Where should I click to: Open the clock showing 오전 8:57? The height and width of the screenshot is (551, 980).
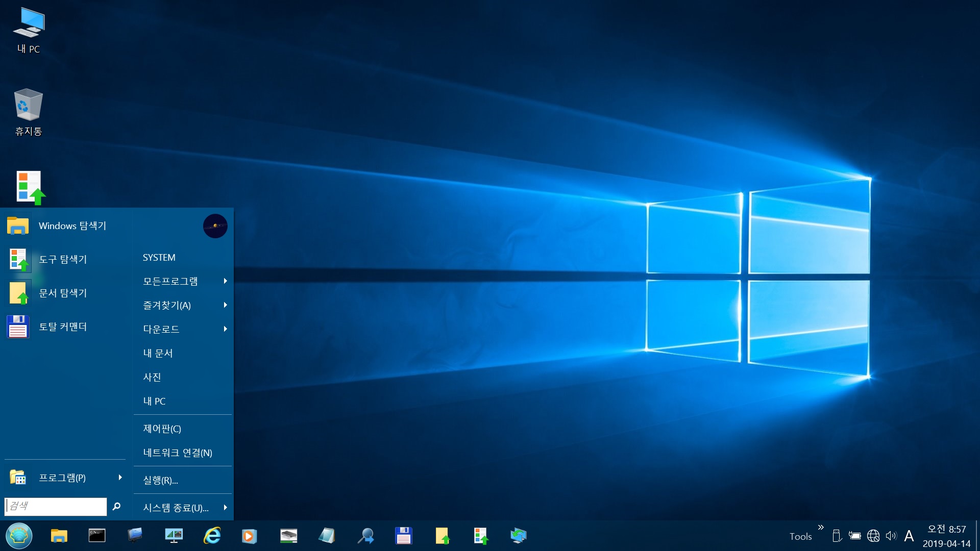(x=946, y=536)
